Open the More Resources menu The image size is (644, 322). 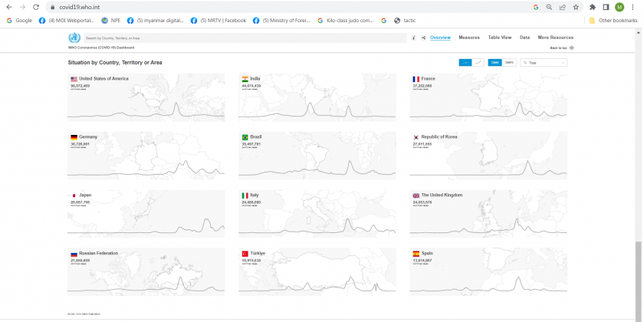tap(555, 38)
